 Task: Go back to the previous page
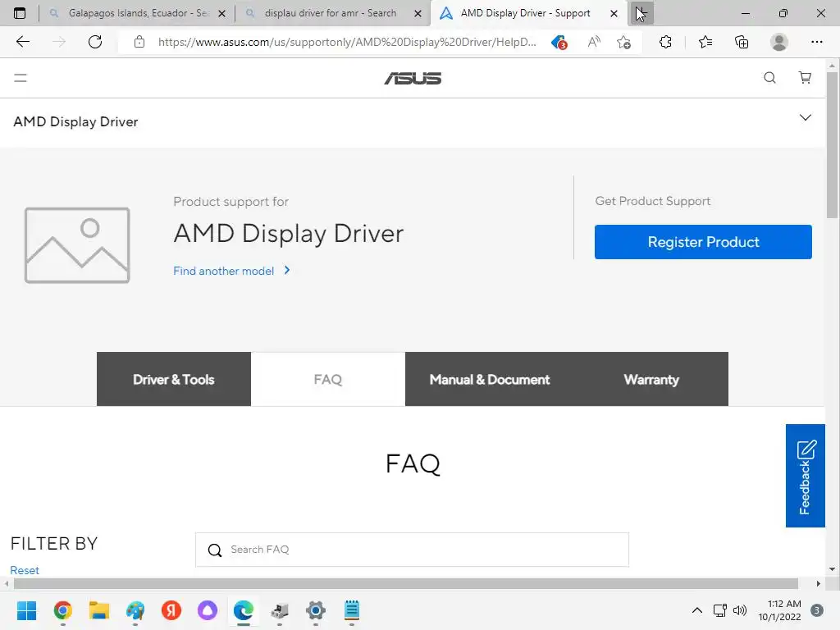coord(23,42)
